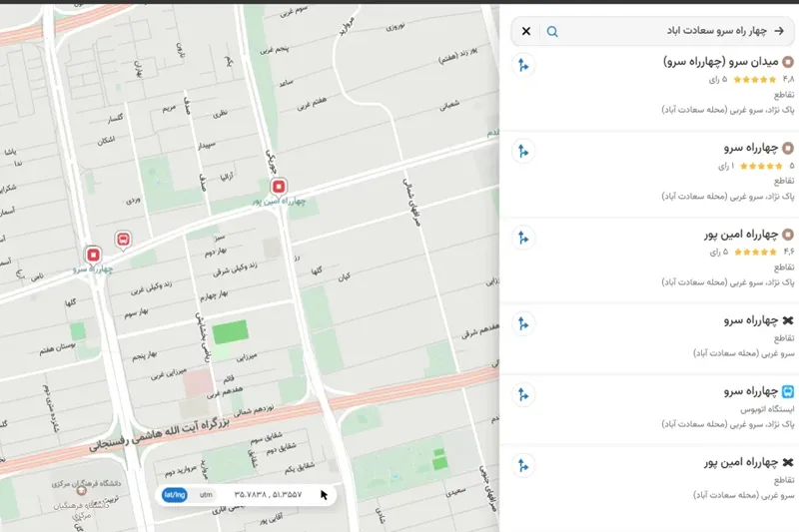The width and height of the screenshot is (799, 532).
Task: Click the magnifier search icon
Action: [552, 32]
